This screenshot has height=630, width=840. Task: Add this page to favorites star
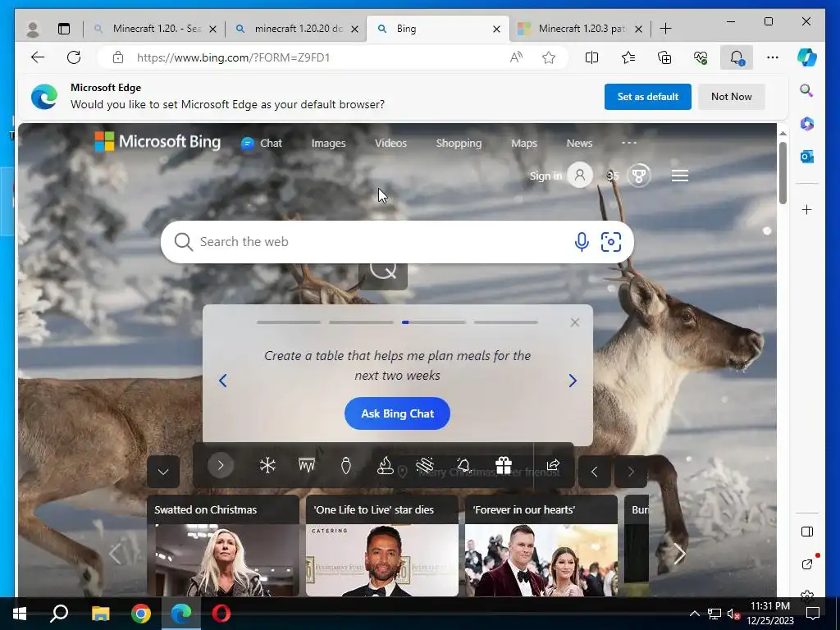coord(549,57)
